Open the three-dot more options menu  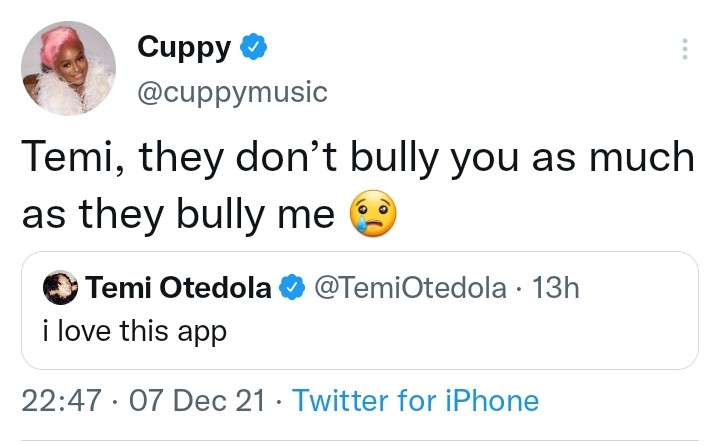point(684,49)
